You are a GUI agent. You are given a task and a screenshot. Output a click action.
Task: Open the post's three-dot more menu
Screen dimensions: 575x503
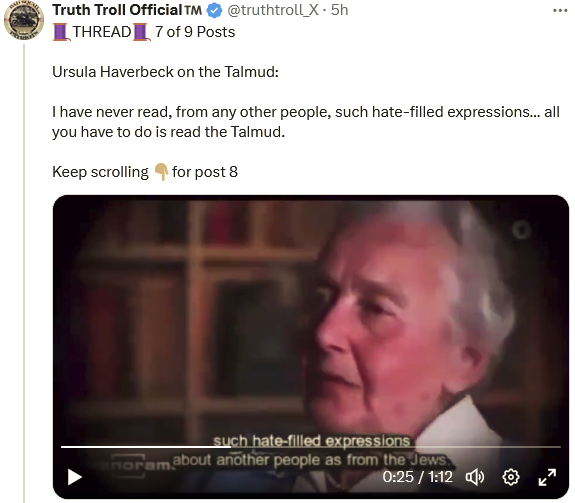point(560,11)
